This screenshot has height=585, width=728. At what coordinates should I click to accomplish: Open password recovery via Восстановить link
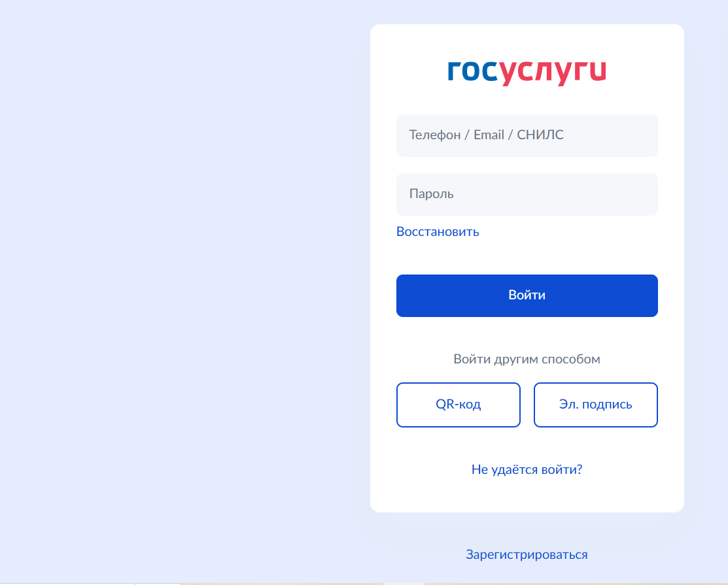pos(437,231)
